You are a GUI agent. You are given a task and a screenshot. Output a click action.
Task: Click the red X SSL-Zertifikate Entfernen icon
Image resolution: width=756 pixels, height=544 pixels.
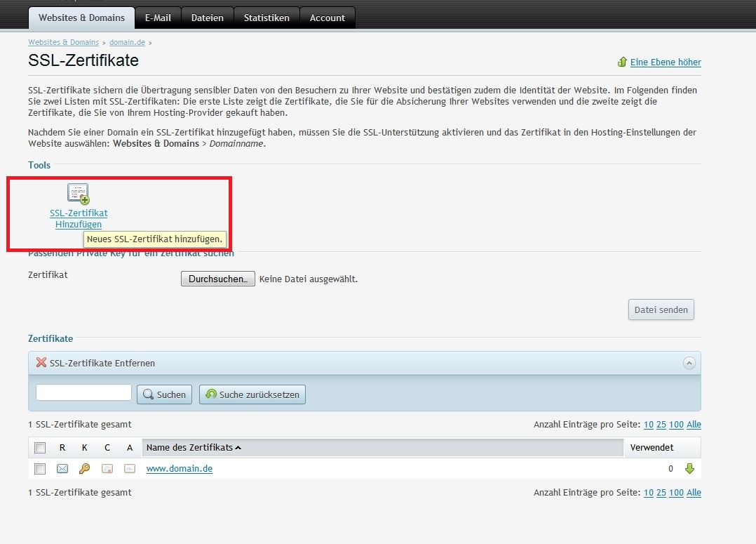click(41, 363)
